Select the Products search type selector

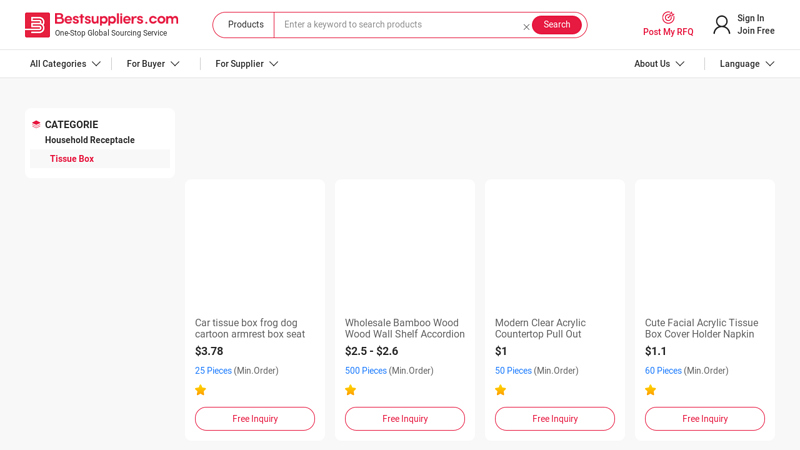(245, 24)
